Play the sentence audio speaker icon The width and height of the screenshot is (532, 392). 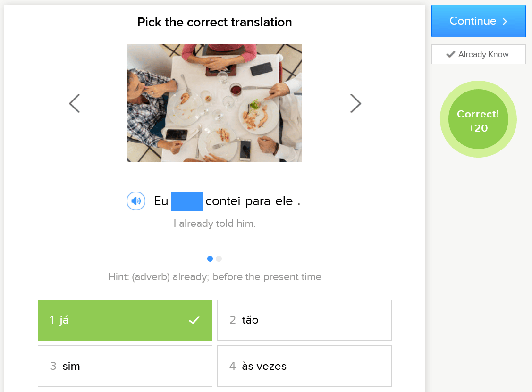tap(136, 201)
